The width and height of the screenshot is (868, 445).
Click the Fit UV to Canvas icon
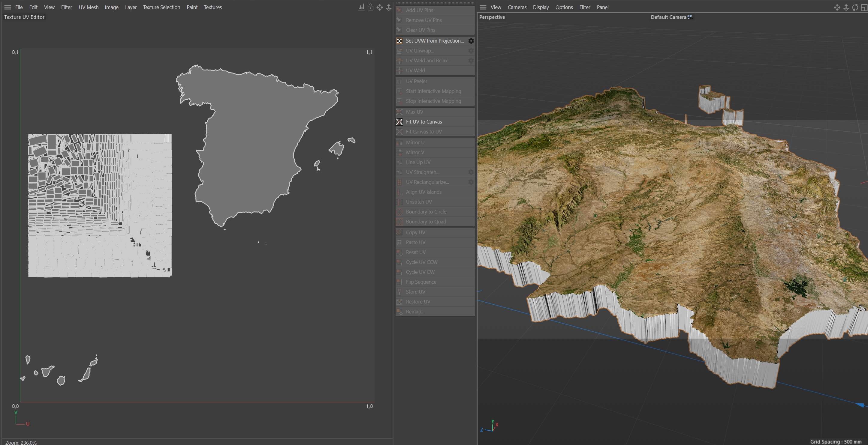point(399,122)
